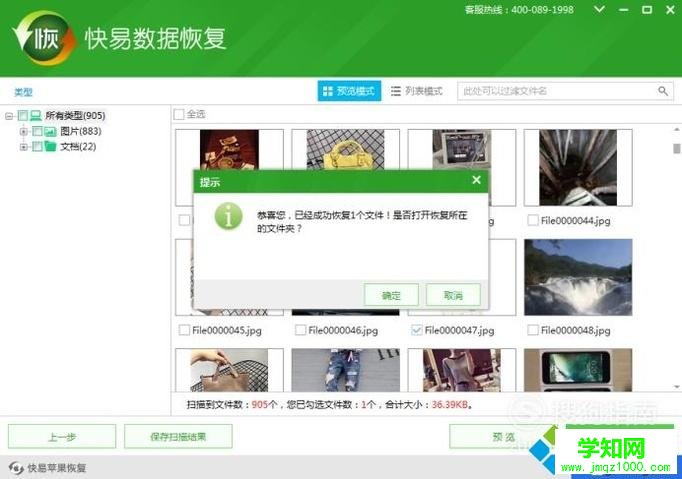Click the file name filter search box
The width and height of the screenshot is (682, 479).
[x=565, y=91]
